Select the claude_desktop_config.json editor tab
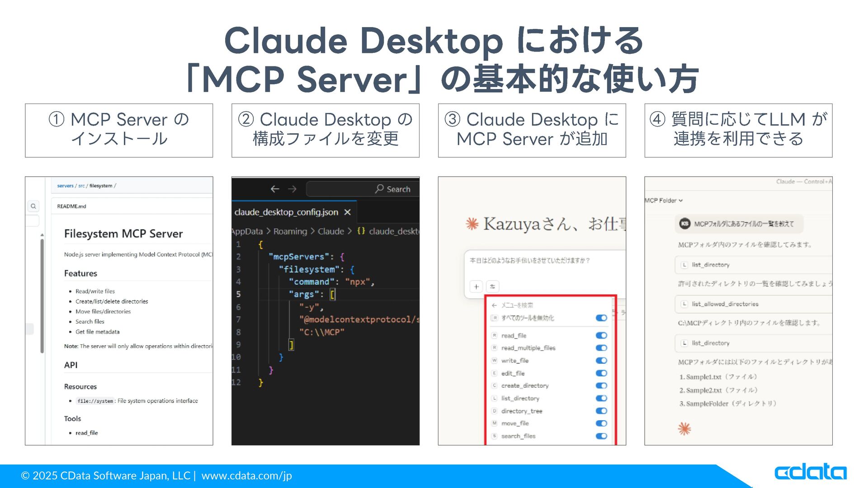 [x=294, y=212]
